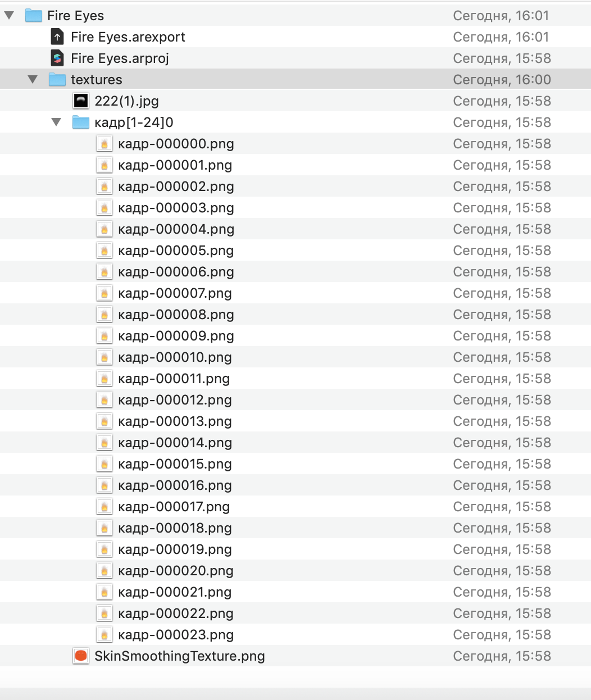Select the кадр-000019.png file name
The image size is (591, 700).
tap(175, 549)
